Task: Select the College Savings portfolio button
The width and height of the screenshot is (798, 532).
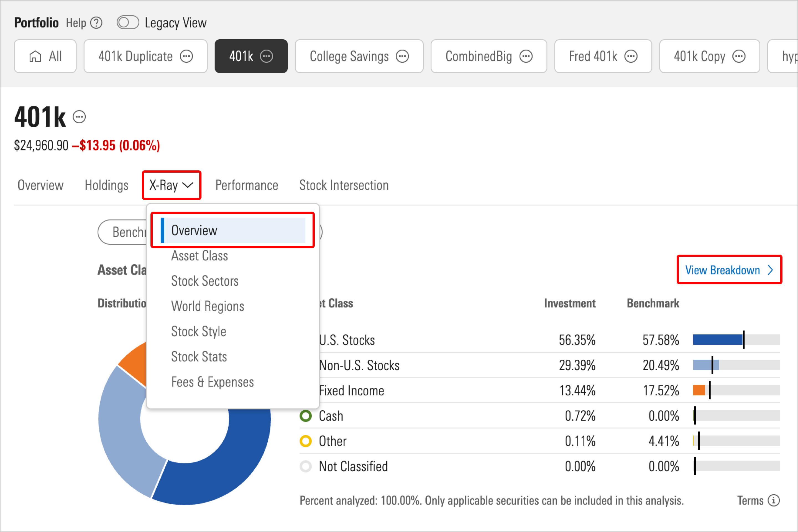Action: [349, 56]
